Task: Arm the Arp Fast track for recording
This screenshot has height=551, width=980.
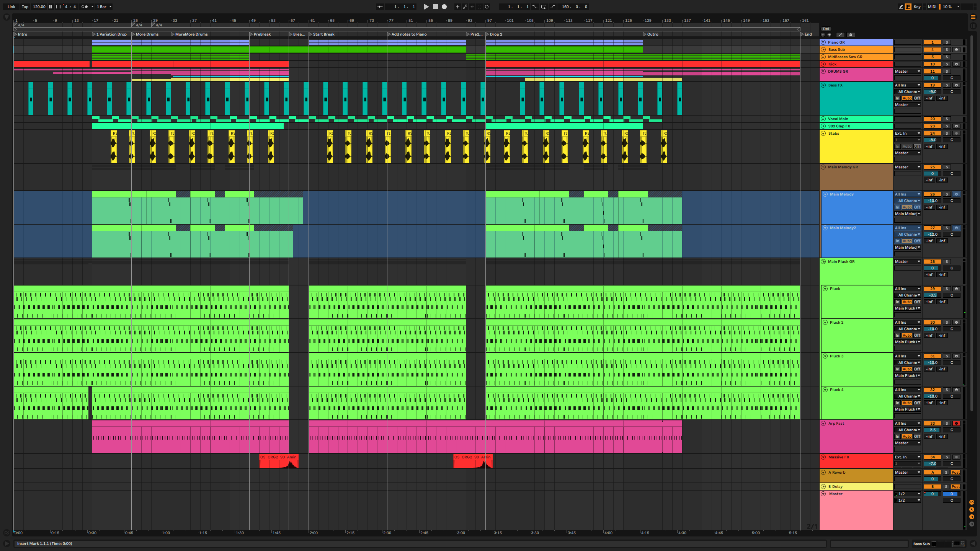Action: [956, 424]
